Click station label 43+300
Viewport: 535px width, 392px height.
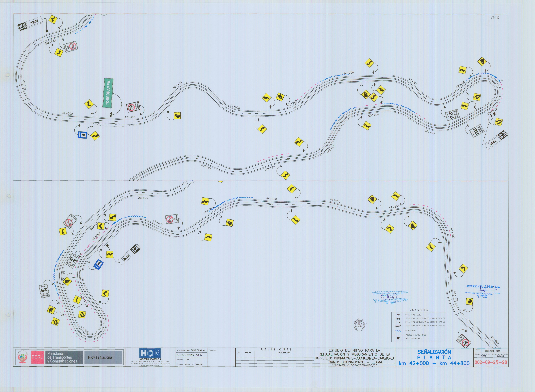coord(331,149)
